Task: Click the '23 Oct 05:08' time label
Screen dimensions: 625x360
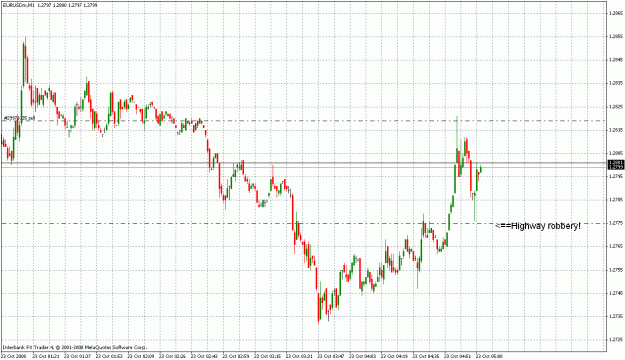Action: tap(489, 356)
